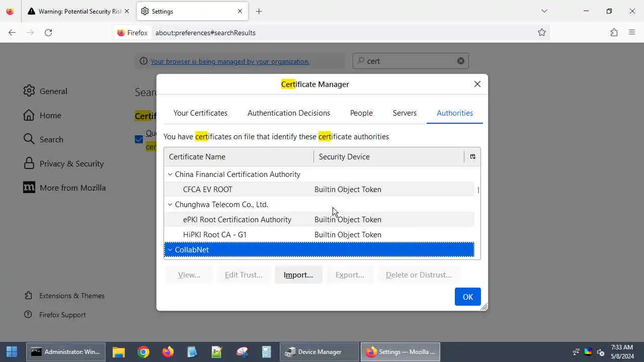Open a new tab with plus icon
644x362 pixels.
[x=259, y=11]
